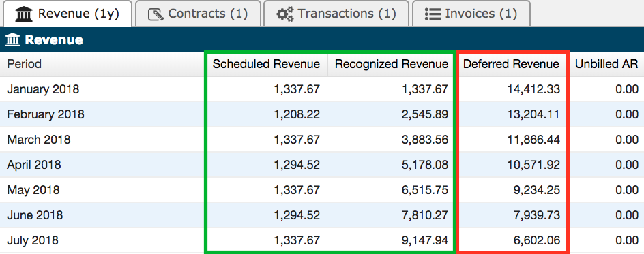Click recognized revenue value 2,545.89
Image resolution: width=644 pixels, height=254 pixels.
pos(425,114)
